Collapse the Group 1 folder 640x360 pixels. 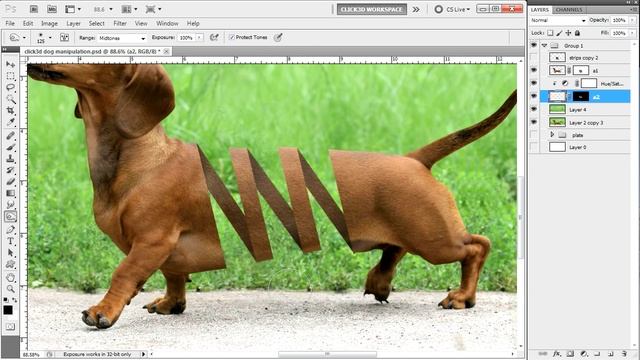click(x=544, y=46)
